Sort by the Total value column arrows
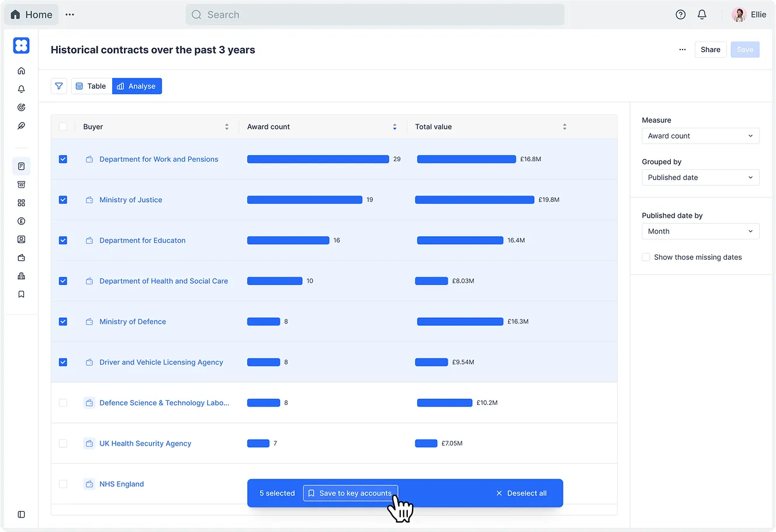 (564, 127)
